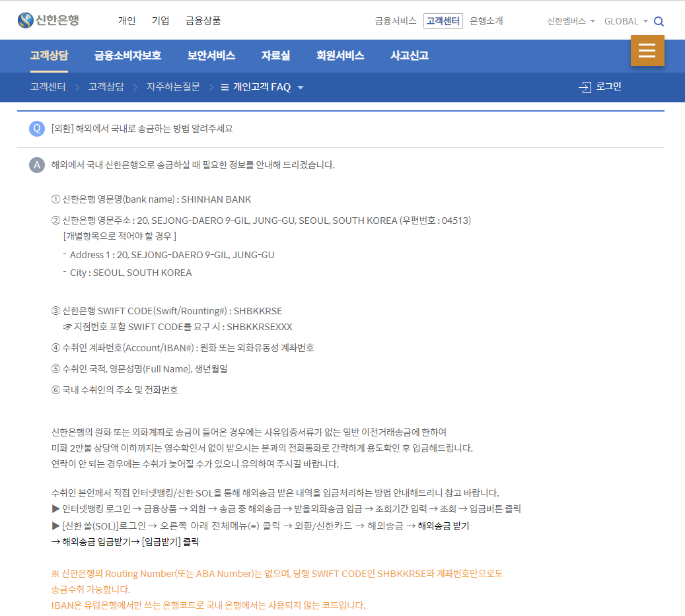Open the 금융상품 top menu
Viewport: 685px width, 616px height.
tap(203, 20)
